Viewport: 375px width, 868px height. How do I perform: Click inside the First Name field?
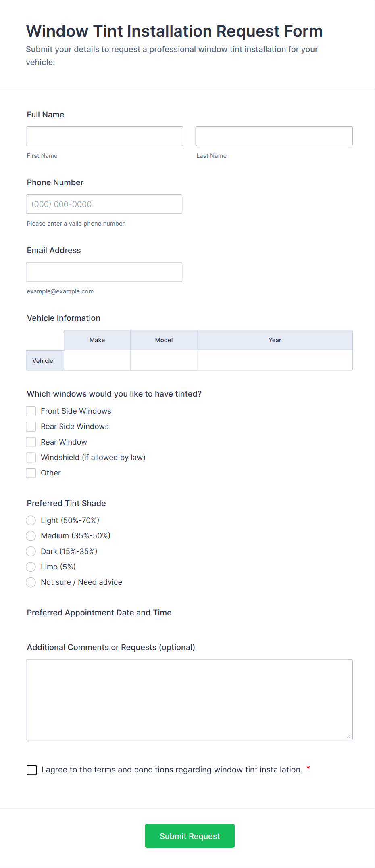click(104, 136)
